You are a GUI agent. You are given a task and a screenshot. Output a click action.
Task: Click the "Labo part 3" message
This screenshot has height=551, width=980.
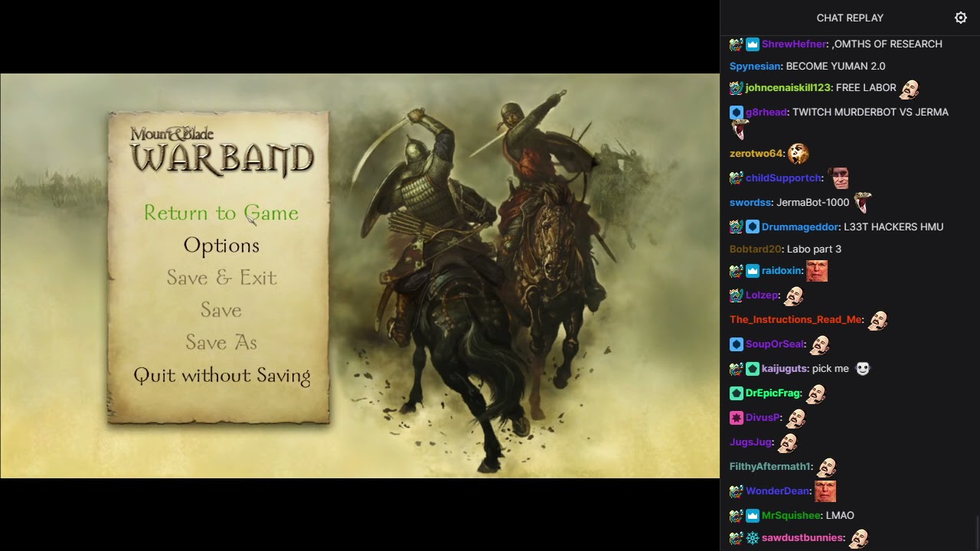[x=814, y=249]
